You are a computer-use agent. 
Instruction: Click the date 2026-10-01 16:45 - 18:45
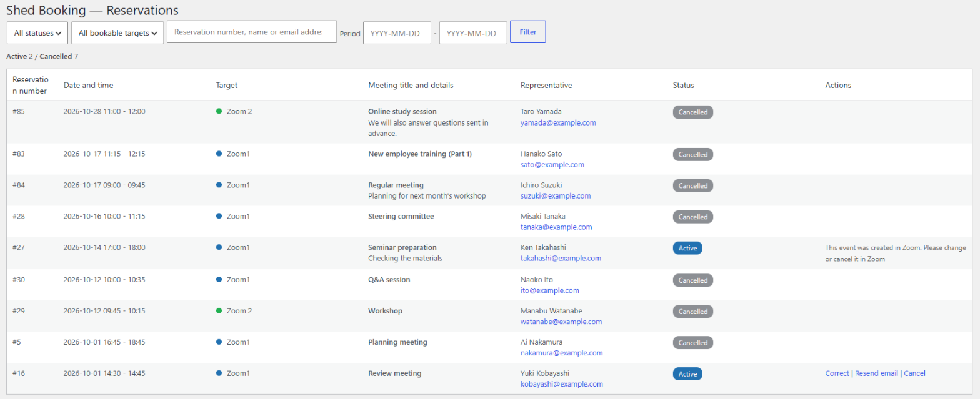[x=104, y=342]
